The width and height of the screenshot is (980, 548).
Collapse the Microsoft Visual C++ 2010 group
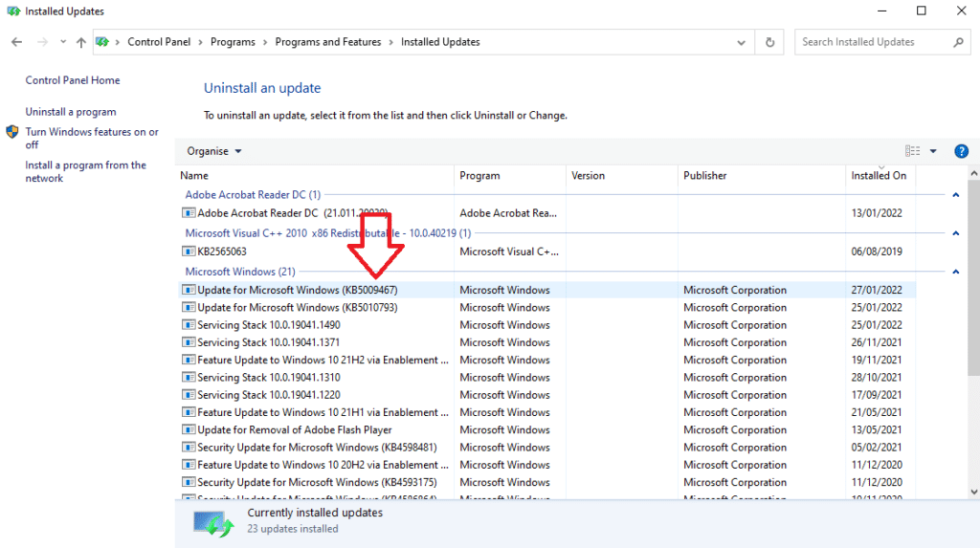956,233
